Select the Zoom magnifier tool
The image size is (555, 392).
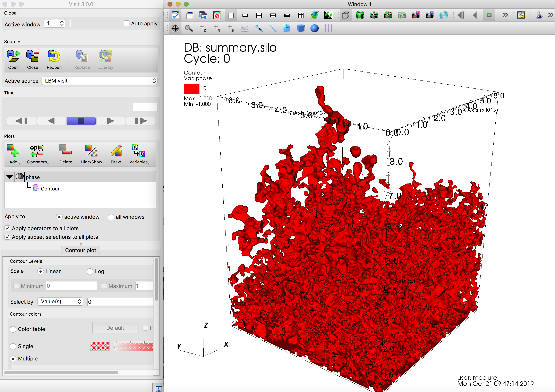click(189, 28)
